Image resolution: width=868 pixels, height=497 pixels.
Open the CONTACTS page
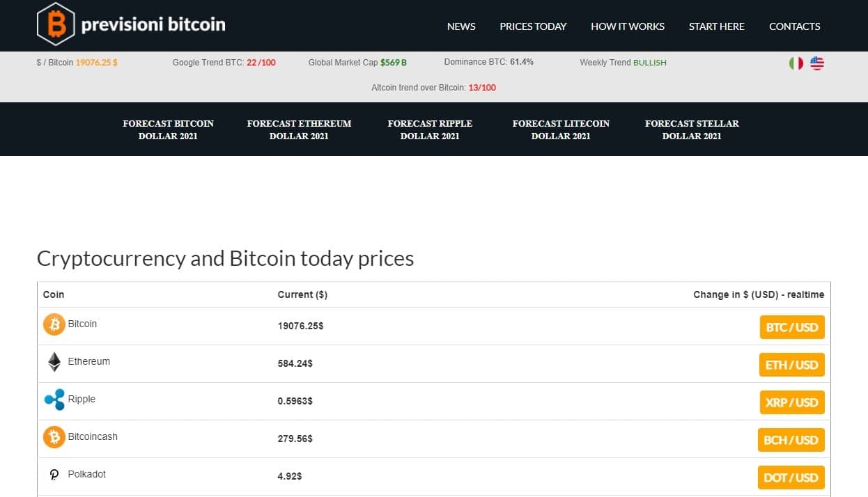click(x=795, y=26)
